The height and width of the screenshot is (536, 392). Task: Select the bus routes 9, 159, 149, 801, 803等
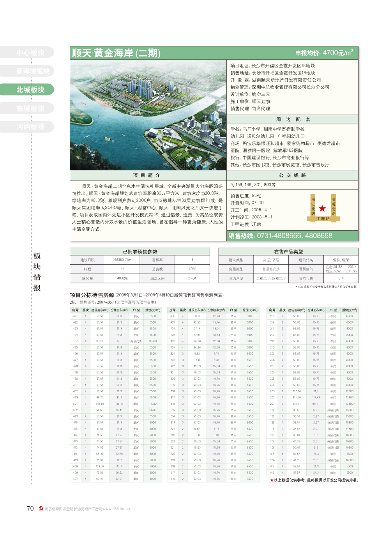click(x=253, y=185)
